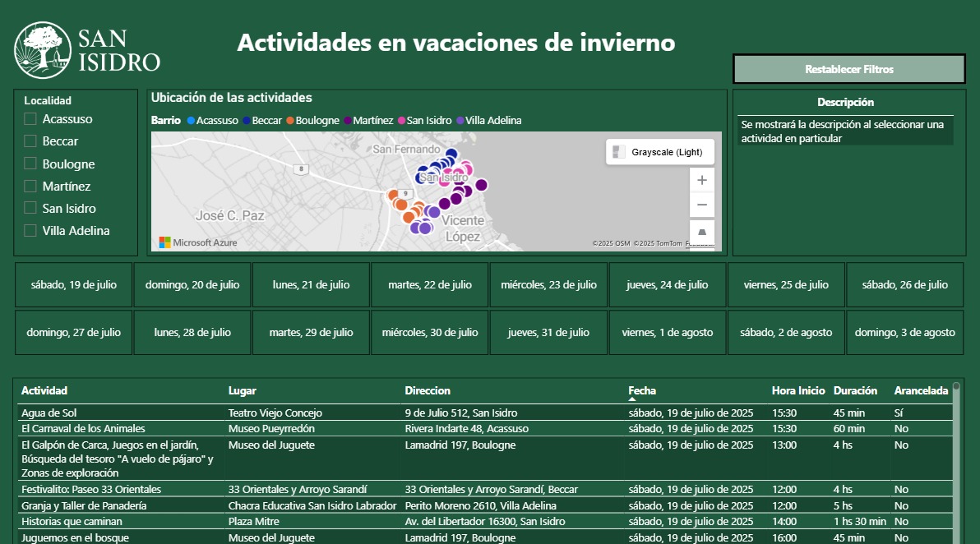The width and height of the screenshot is (980, 544).
Task: Select the Agua de Sol activity row
Action: [49, 413]
